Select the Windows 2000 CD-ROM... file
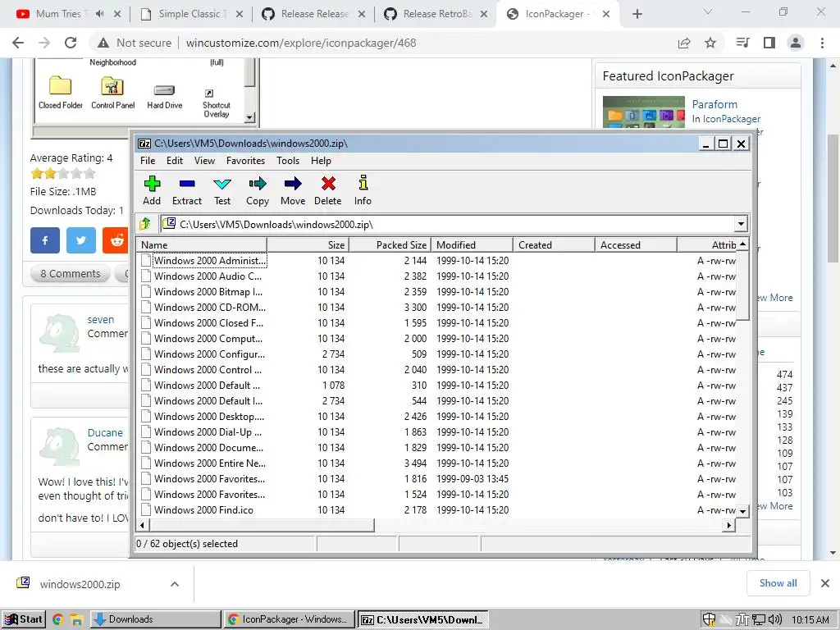This screenshot has width=840, height=630. pos(209,308)
